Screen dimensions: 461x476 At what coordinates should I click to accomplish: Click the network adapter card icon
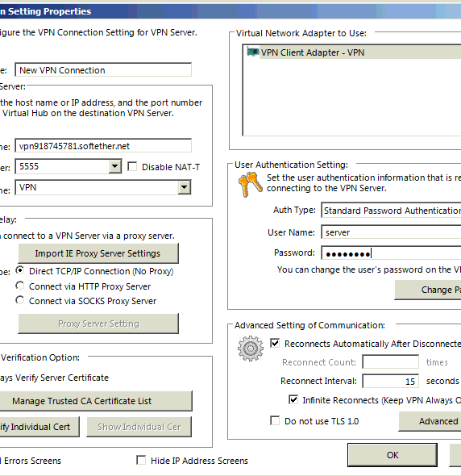coord(252,52)
